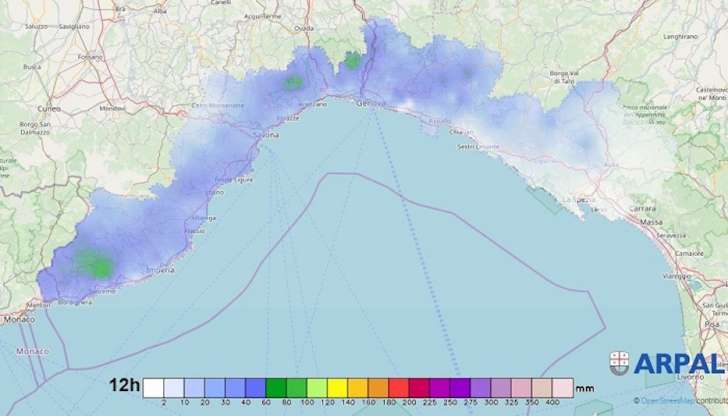The image size is (728, 416).
Task: Select the 225–250 mm magenta swatch
Action: (439, 388)
